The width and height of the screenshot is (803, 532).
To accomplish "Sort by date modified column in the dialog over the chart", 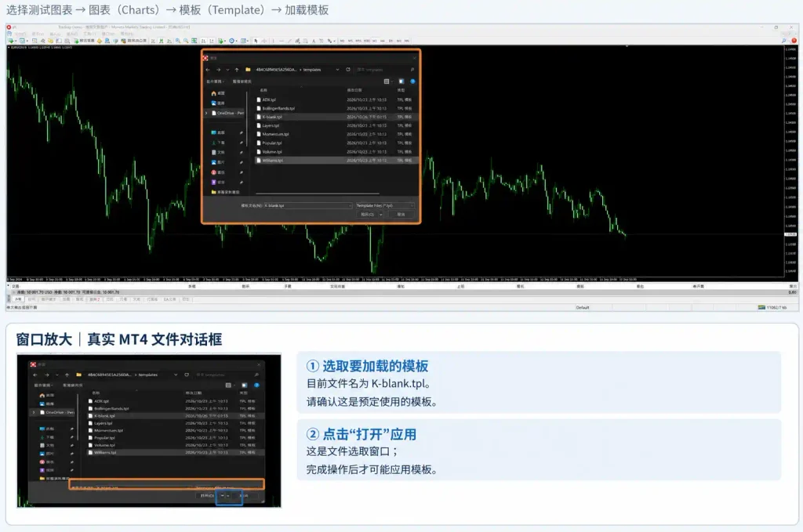I will (x=354, y=90).
